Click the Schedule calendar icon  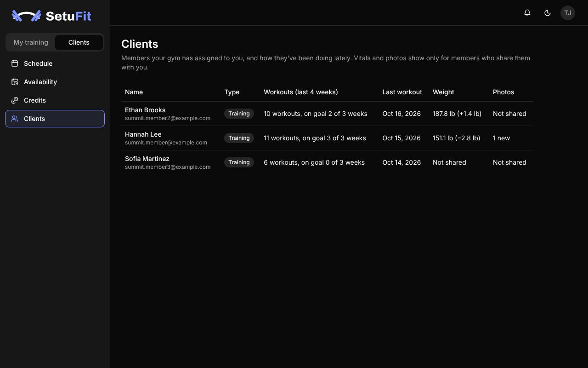15,63
